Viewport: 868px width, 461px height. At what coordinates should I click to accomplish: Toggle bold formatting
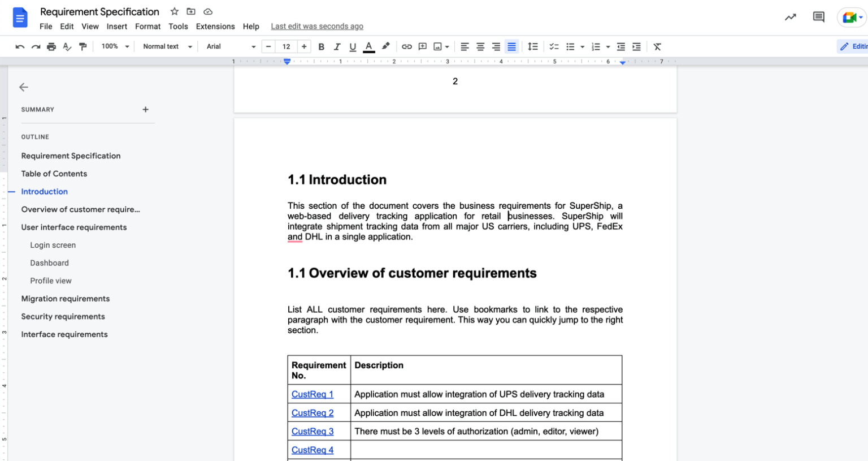click(321, 46)
